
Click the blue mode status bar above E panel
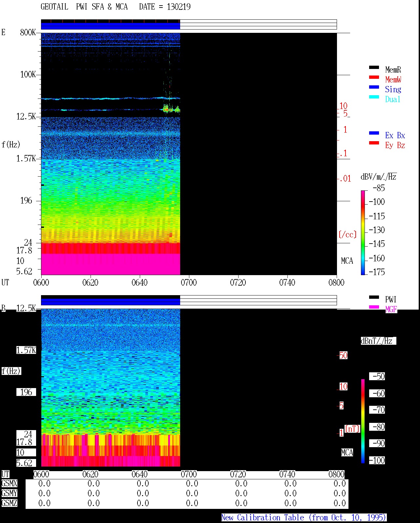tap(111, 26)
